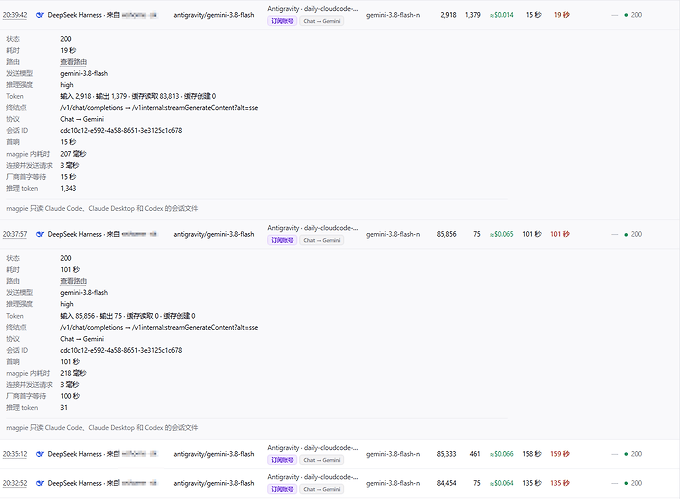Click the DeepSeek icon in the 20:37:57 row
Viewport: 680px width, 499px height.
tap(40, 235)
